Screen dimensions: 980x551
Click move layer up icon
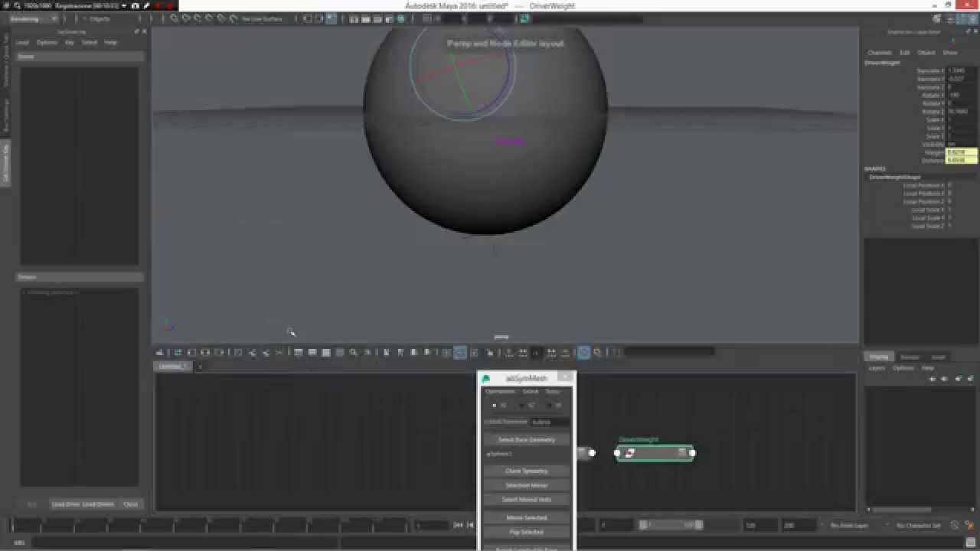(x=932, y=379)
